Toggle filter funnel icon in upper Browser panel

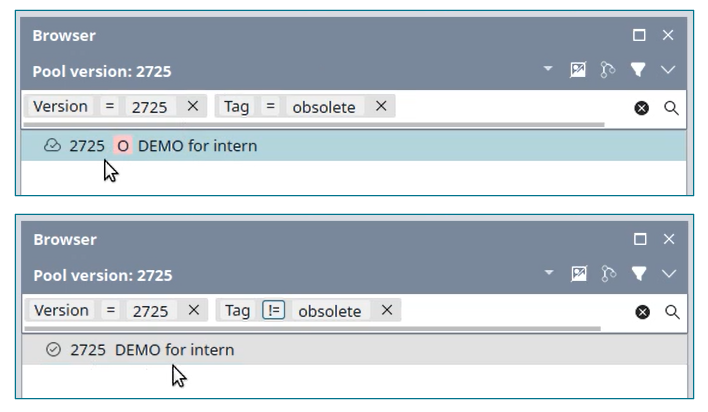coord(638,70)
